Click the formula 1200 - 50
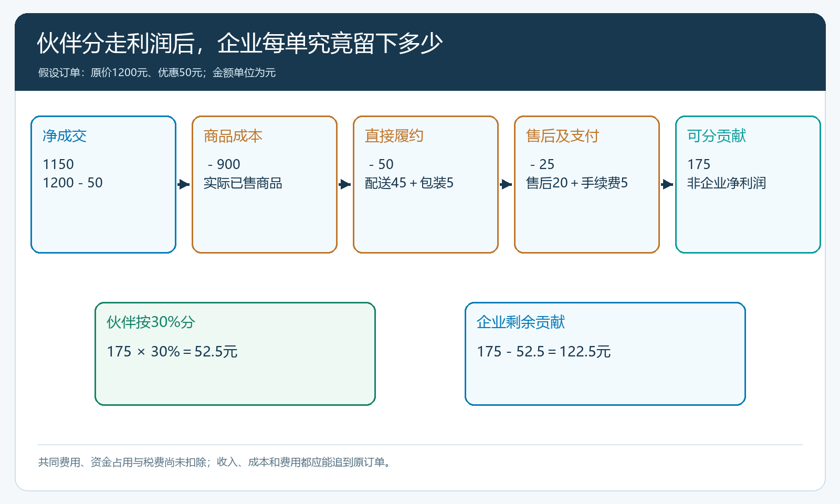The width and height of the screenshot is (840, 504). coord(72,183)
